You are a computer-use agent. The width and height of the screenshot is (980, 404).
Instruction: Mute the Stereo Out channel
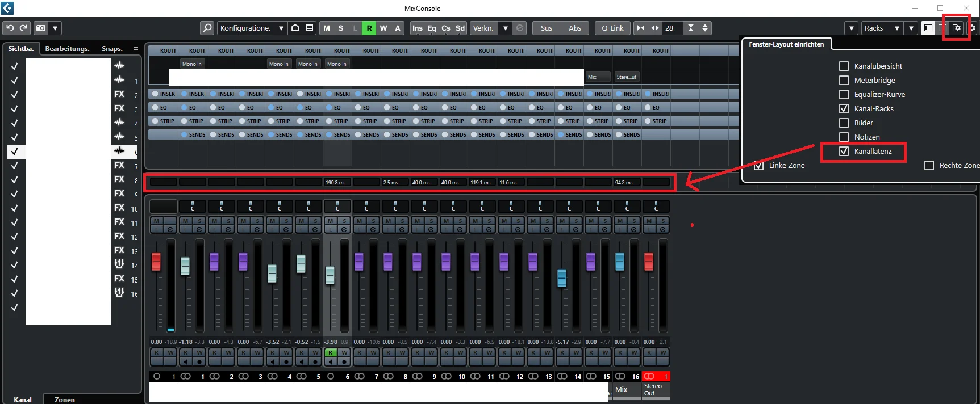coord(648,221)
